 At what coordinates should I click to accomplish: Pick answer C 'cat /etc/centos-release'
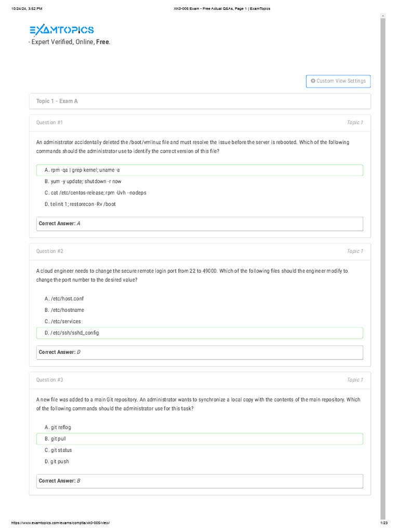(96, 193)
